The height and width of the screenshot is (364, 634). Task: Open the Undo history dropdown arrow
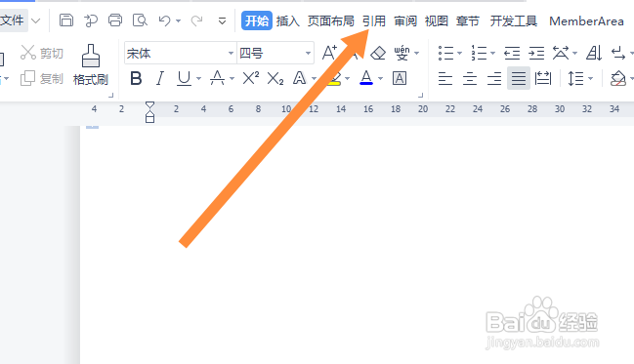coord(179,20)
